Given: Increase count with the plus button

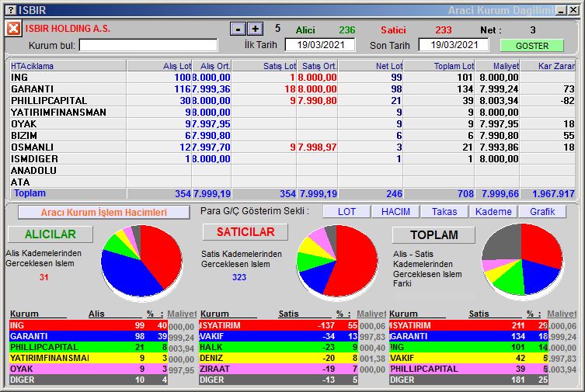Looking at the screenshot, I should (255, 29).
